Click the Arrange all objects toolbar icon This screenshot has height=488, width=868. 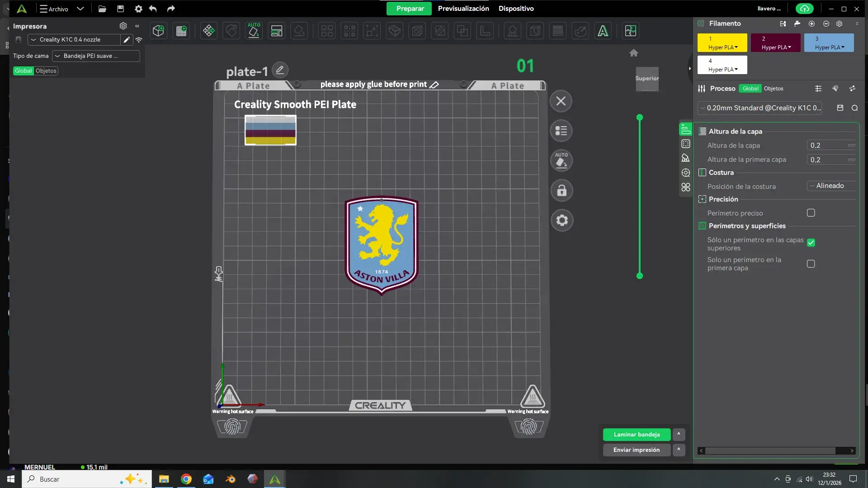click(277, 31)
